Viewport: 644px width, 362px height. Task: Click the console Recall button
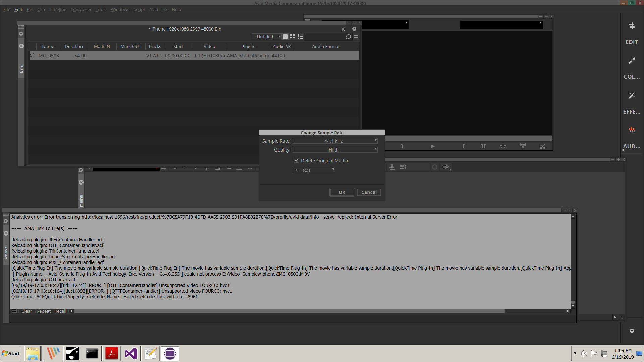60,311
